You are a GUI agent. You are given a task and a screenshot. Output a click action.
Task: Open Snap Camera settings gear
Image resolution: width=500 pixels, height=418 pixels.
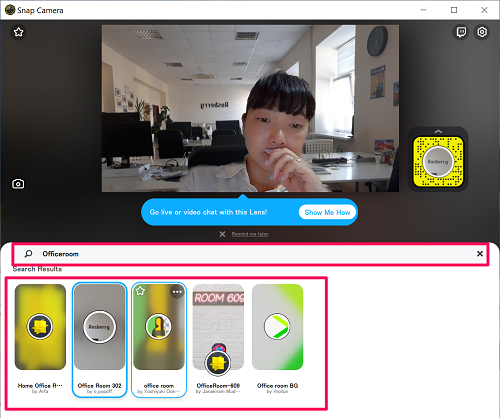click(482, 32)
